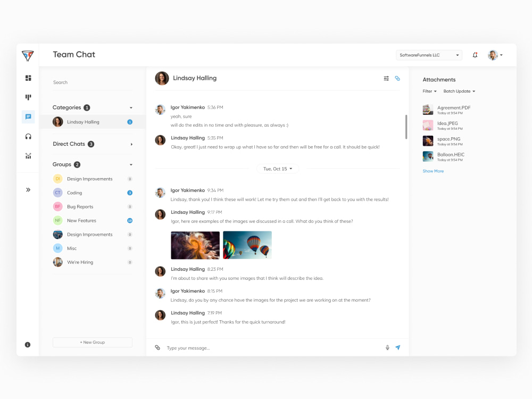The width and height of the screenshot is (532, 399).
Task: Open the kanban board icon in sidebar
Action: point(28,97)
